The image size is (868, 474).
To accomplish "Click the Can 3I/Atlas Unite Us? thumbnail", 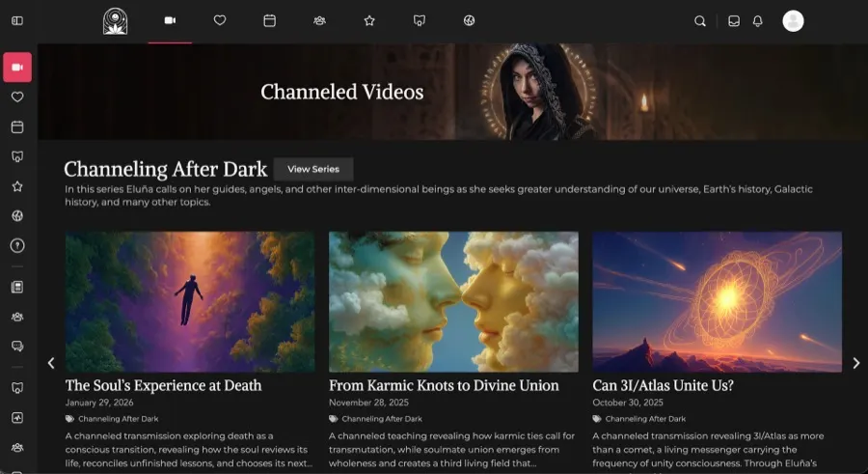I will tap(717, 301).
